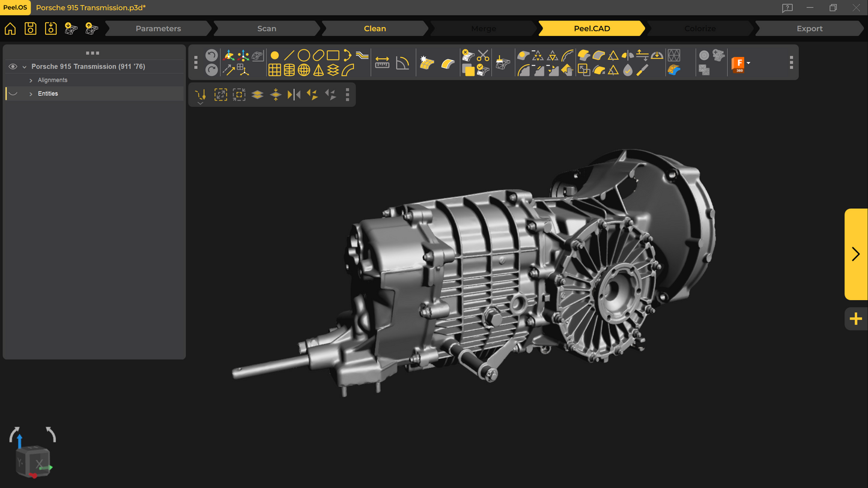This screenshot has height=488, width=868.
Task: Switch to the Clean workflow tab
Action: [x=375, y=29]
